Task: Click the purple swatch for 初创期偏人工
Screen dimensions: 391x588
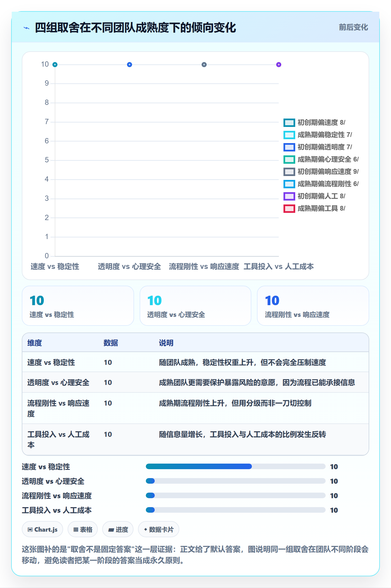Action: pyautogui.click(x=289, y=196)
